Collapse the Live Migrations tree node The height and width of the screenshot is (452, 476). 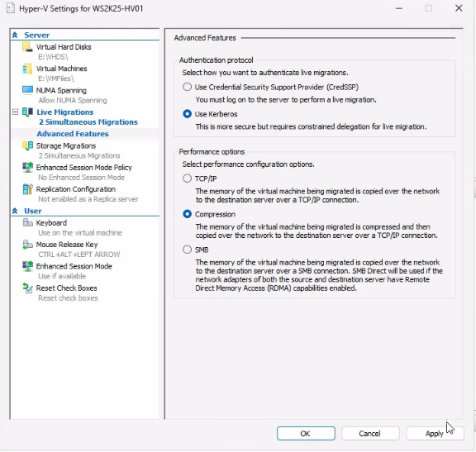pyautogui.click(x=15, y=112)
